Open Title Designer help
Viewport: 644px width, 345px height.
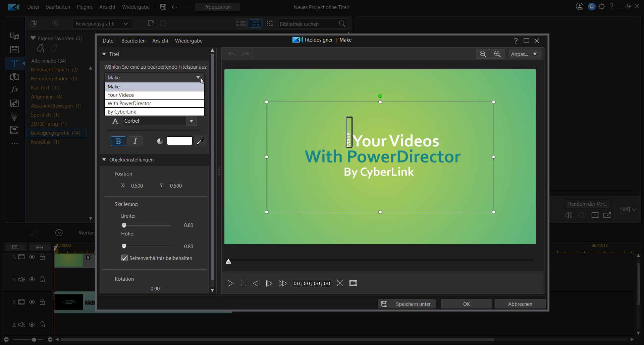[516, 41]
